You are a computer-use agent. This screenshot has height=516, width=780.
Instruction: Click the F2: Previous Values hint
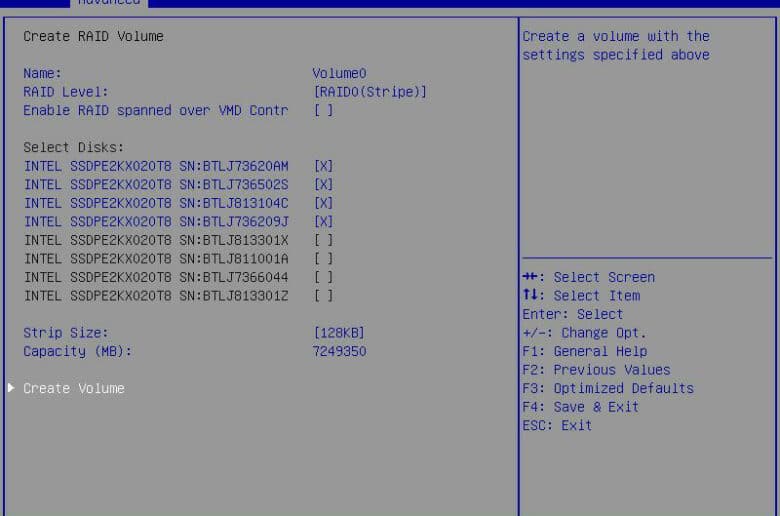pos(596,370)
